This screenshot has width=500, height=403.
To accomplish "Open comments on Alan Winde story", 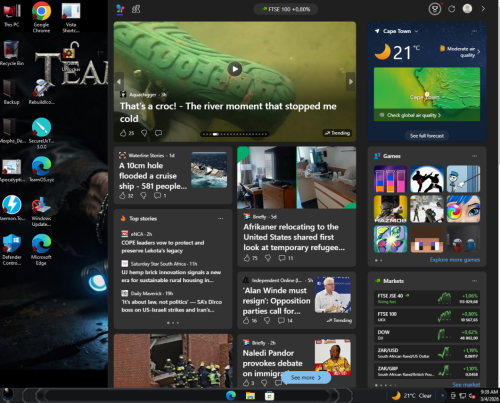I will pyautogui.click(x=281, y=321).
